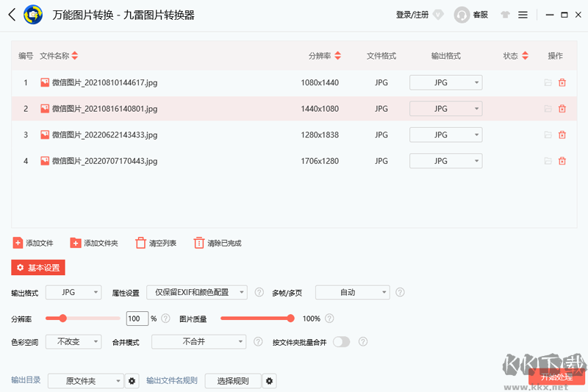Click the back arrow in title bar
588x392 pixels.
point(12,15)
